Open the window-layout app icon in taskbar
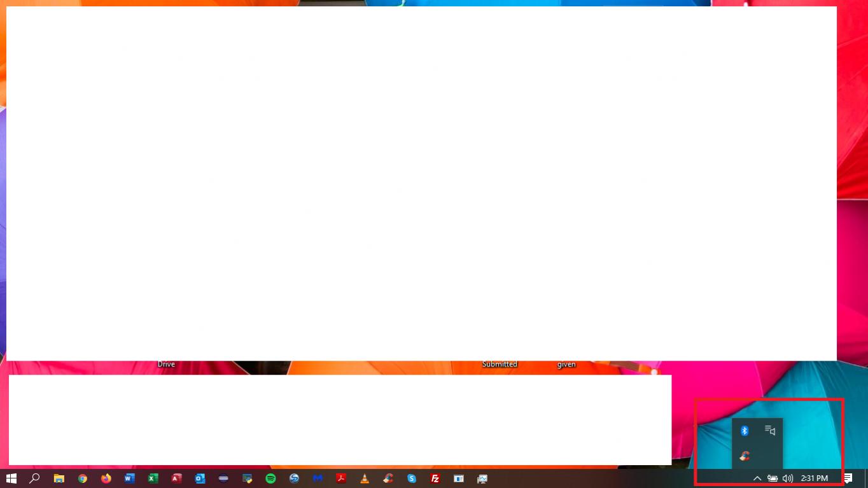 459,478
